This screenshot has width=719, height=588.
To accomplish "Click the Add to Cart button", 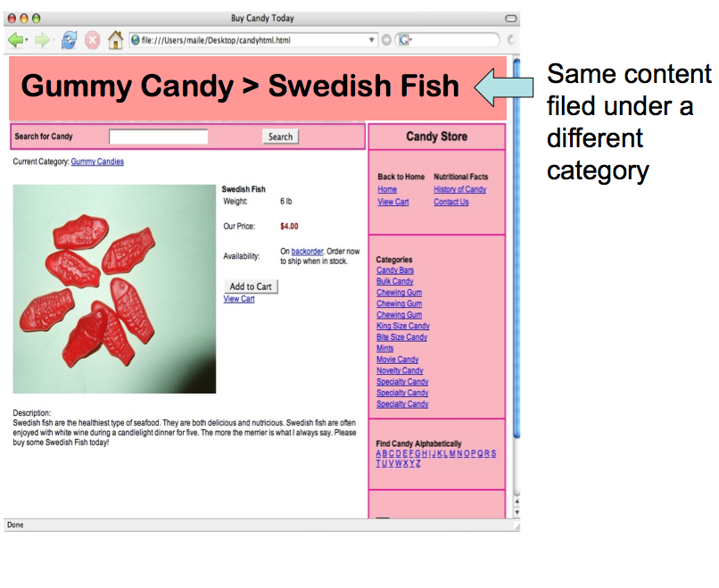I will [x=249, y=286].
